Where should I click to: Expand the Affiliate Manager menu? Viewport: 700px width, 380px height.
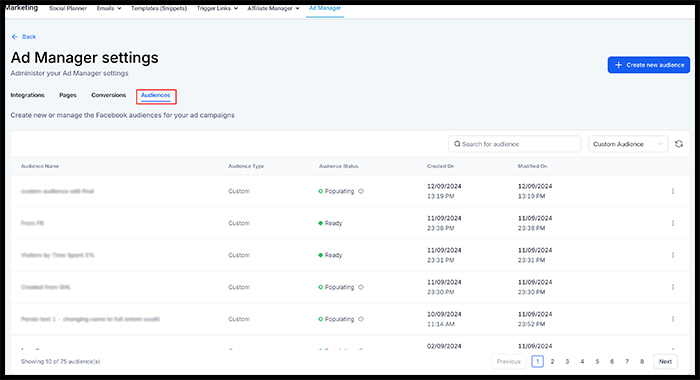(273, 8)
